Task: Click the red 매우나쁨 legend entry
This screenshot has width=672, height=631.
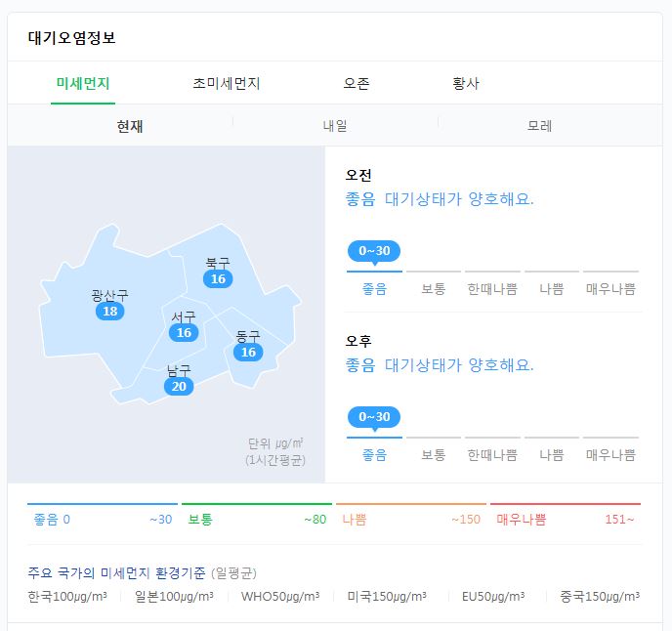Action: (522, 520)
